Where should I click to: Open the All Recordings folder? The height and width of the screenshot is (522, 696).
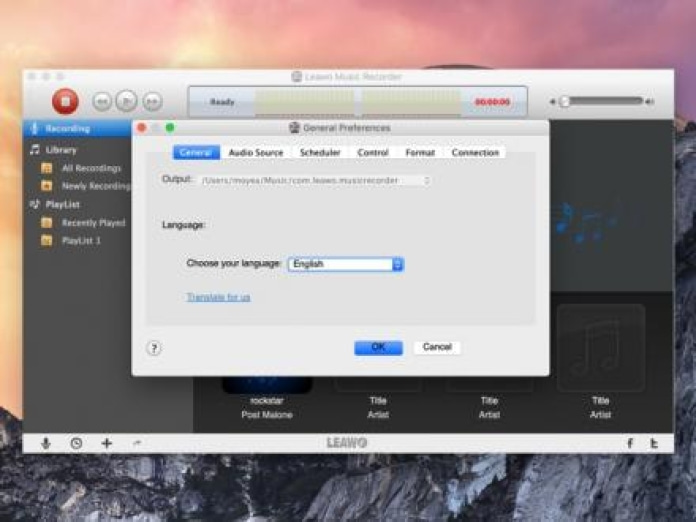point(91,168)
